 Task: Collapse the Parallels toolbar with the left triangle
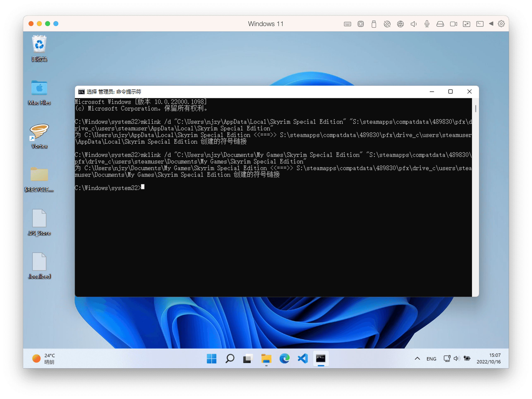pos(491,24)
